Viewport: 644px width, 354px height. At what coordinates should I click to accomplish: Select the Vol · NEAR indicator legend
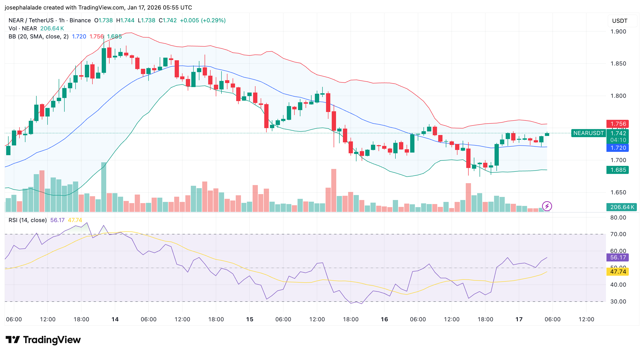[23, 28]
